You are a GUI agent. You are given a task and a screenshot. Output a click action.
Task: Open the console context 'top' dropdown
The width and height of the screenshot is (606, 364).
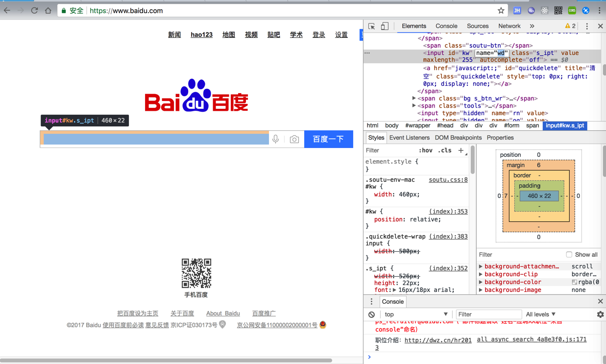coord(416,315)
